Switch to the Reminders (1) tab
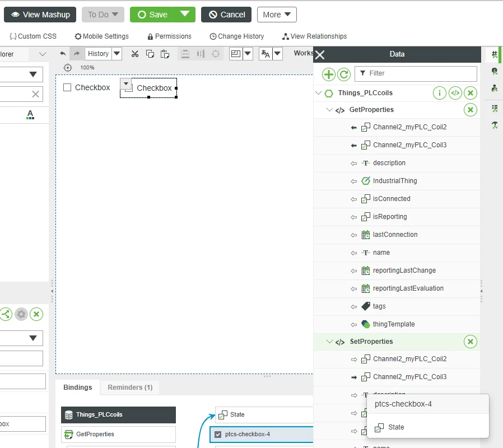Viewport: 503px width, 448px height. 130,388
